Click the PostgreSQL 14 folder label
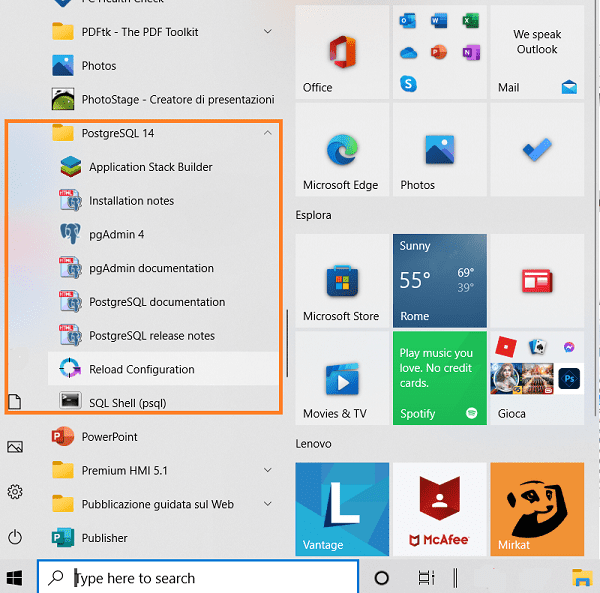This screenshot has width=600, height=593. [x=118, y=133]
